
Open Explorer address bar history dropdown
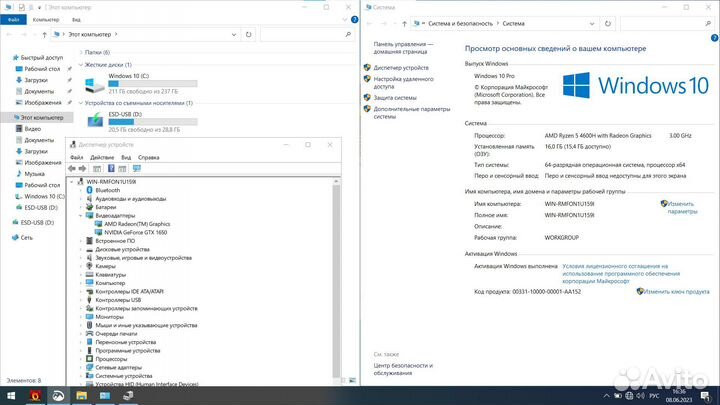point(234,34)
